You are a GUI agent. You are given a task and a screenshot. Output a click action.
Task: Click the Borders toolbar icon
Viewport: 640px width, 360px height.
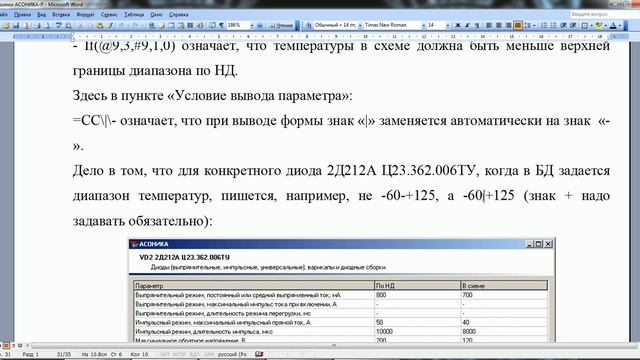(x=584, y=25)
